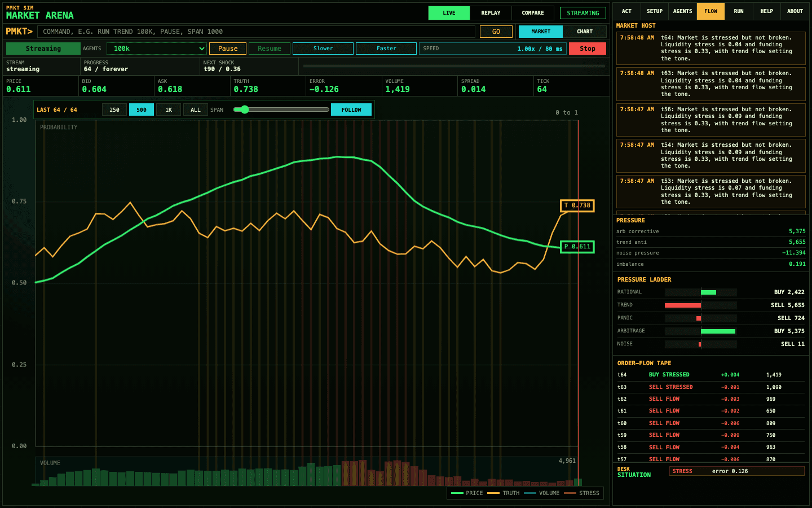Click the SPAN slider handle

click(245, 110)
